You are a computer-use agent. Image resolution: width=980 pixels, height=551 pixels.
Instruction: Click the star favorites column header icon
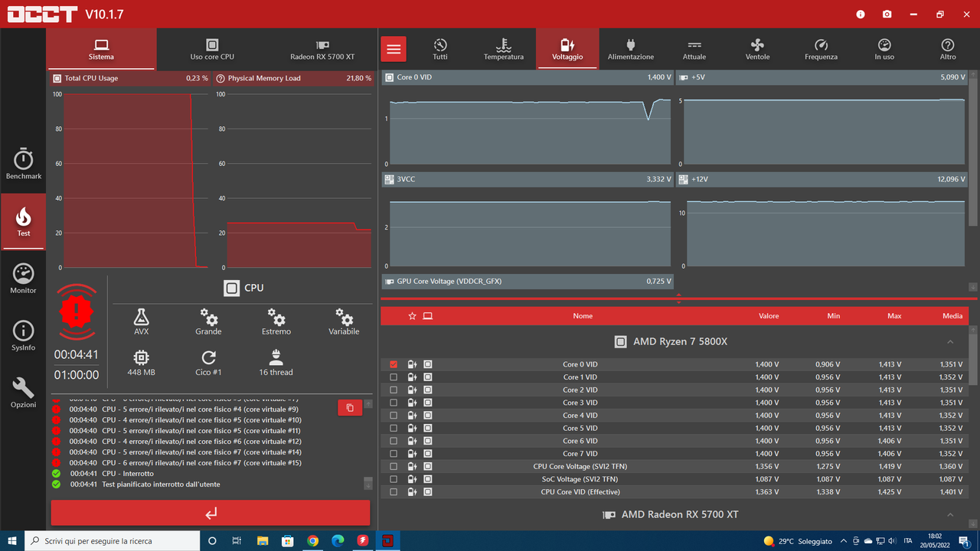412,316
